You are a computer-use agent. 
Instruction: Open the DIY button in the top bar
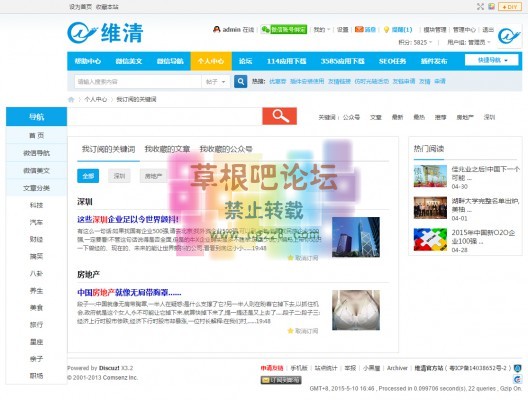click(x=509, y=7)
